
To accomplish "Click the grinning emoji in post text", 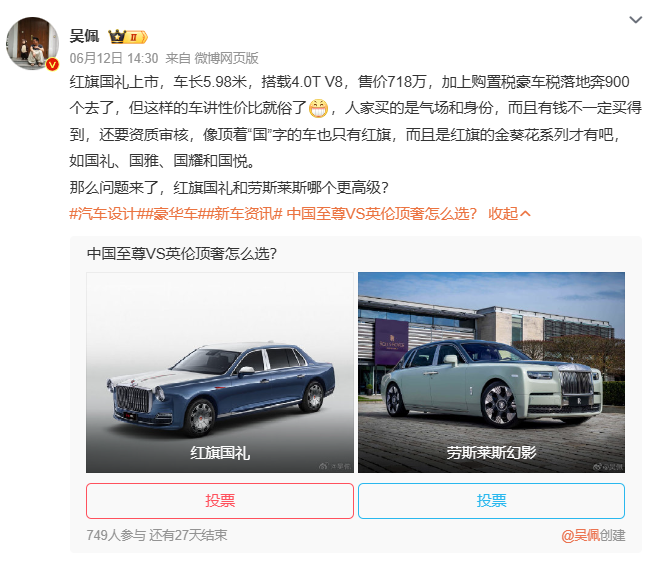I will click(x=318, y=108).
